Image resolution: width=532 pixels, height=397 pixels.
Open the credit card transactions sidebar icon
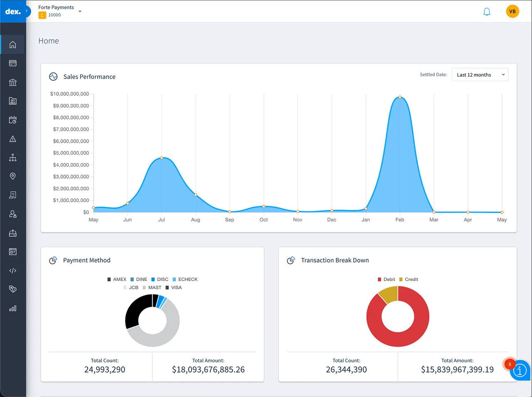click(x=13, y=63)
